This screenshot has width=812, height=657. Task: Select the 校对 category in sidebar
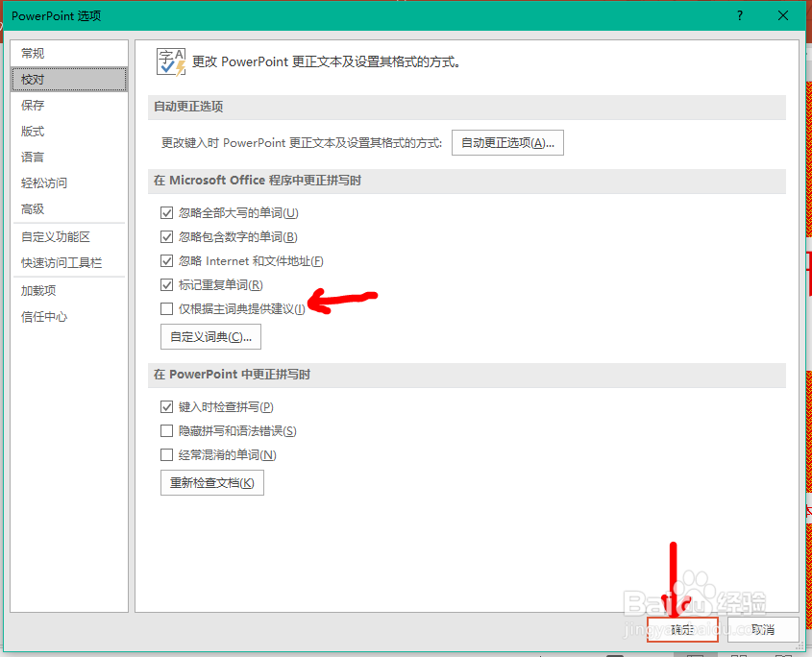click(x=69, y=79)
